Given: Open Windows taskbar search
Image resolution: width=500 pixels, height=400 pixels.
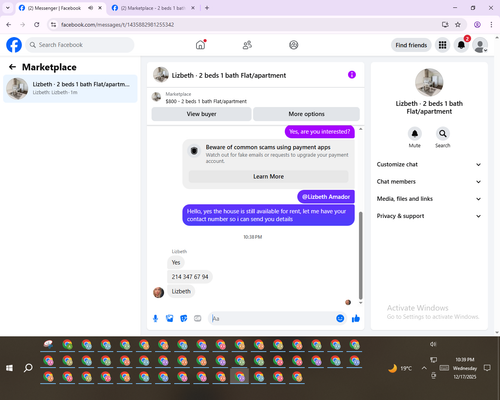Looking at the screenshot, I should click(28, 368).
